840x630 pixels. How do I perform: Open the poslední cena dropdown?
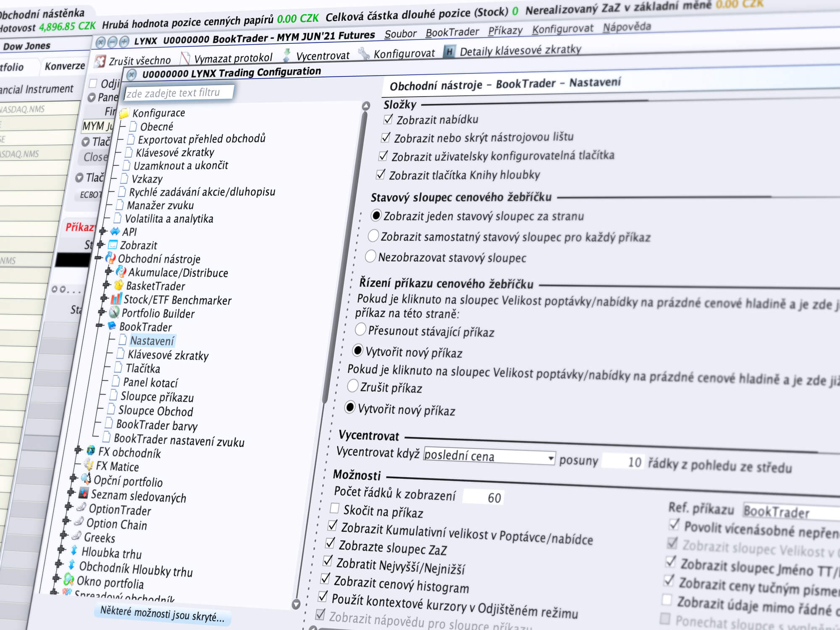(489, 456)
